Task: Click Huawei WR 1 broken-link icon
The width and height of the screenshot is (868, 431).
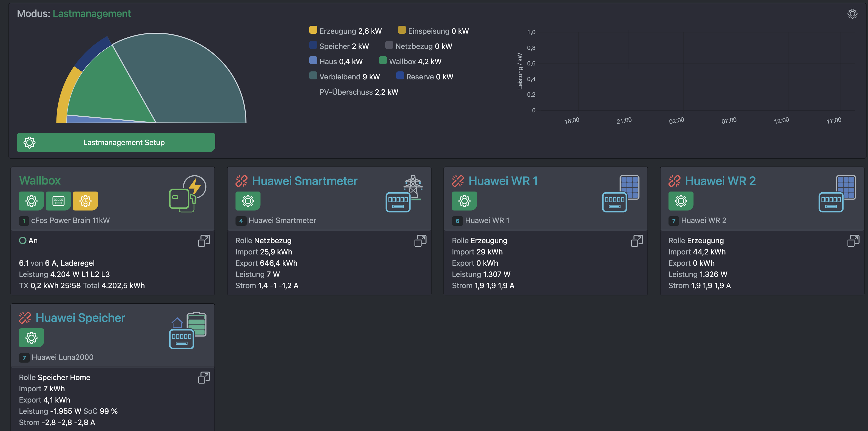Action: (x=458, y=181)
